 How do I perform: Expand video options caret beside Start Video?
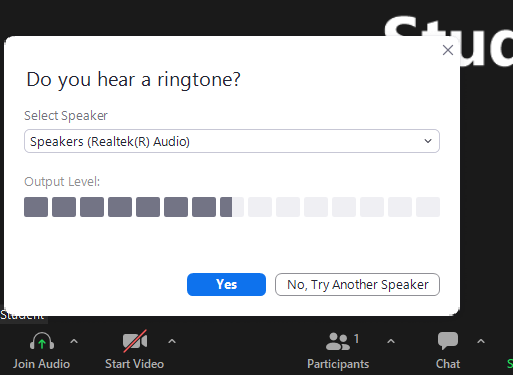pyautogui.click(x=172, y=341)
